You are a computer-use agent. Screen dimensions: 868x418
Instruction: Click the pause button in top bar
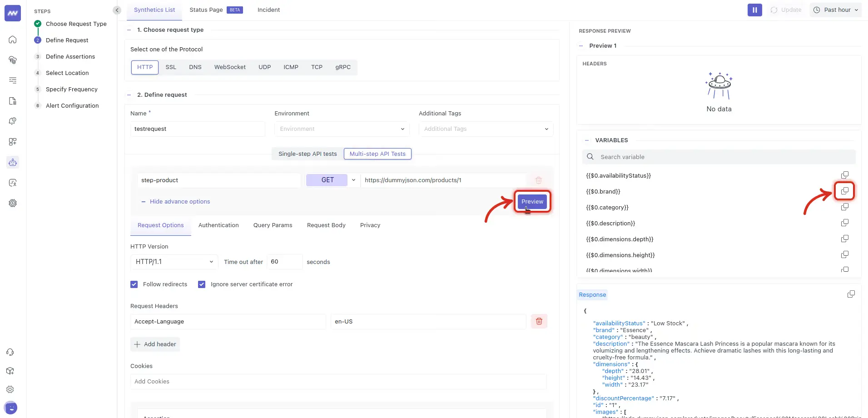[x=755, y=10]
